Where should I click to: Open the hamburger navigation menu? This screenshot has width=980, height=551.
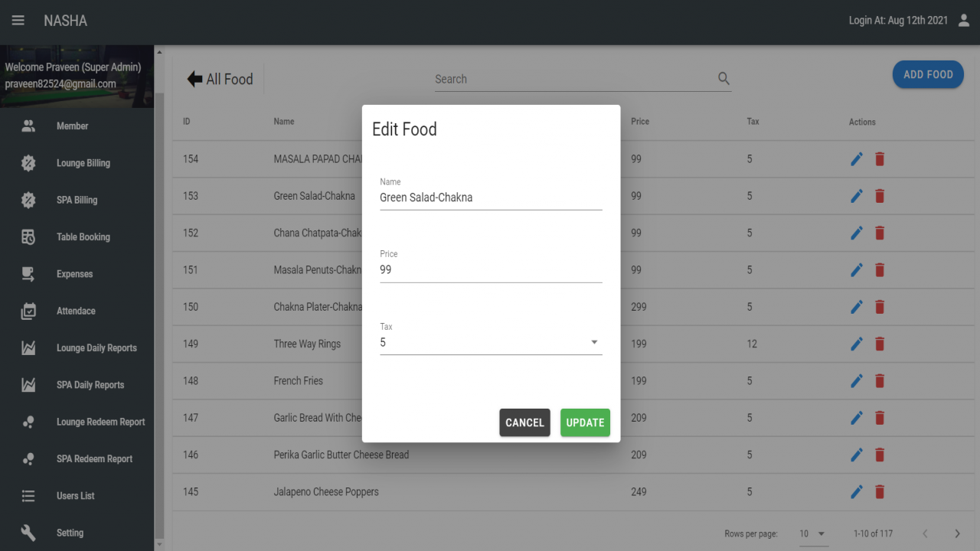18,21
